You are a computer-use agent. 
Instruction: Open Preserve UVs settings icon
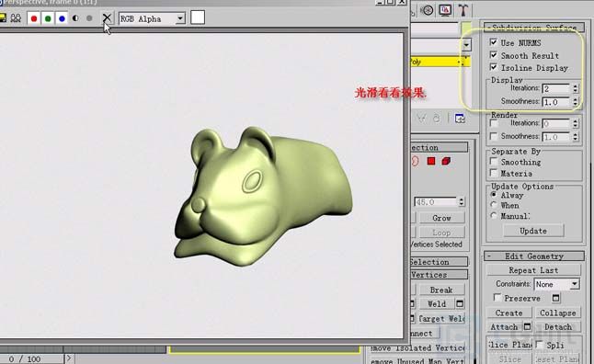coord(555,298)
